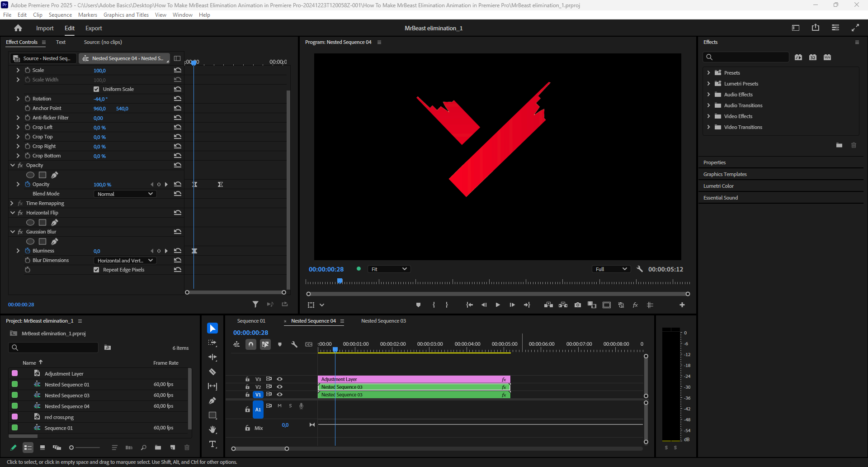Screen dimensions: 868x467
Task: Go to the Export workspace
Action: point(94,28)
